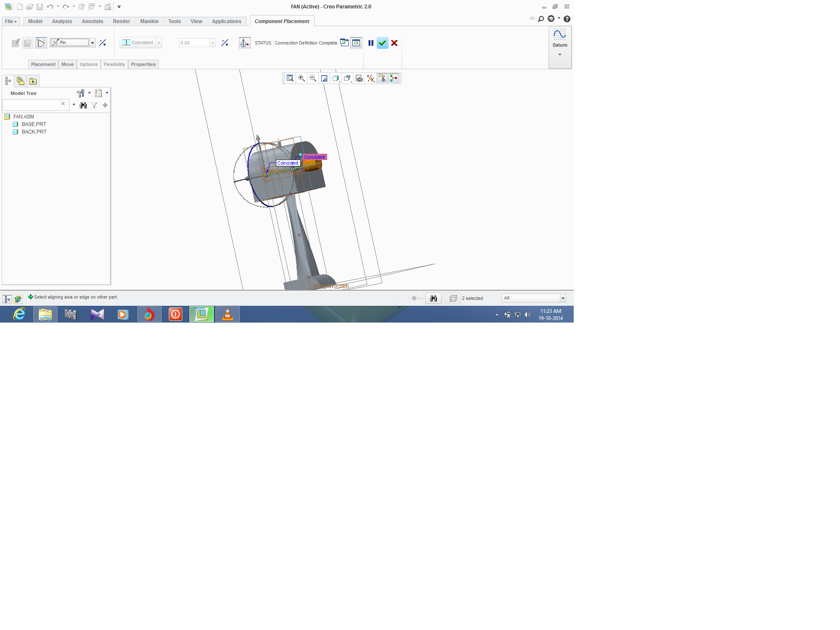Screen dimensions: 840x630
Task: Accept placement with green checkmark
Action: tap(382, 43)
